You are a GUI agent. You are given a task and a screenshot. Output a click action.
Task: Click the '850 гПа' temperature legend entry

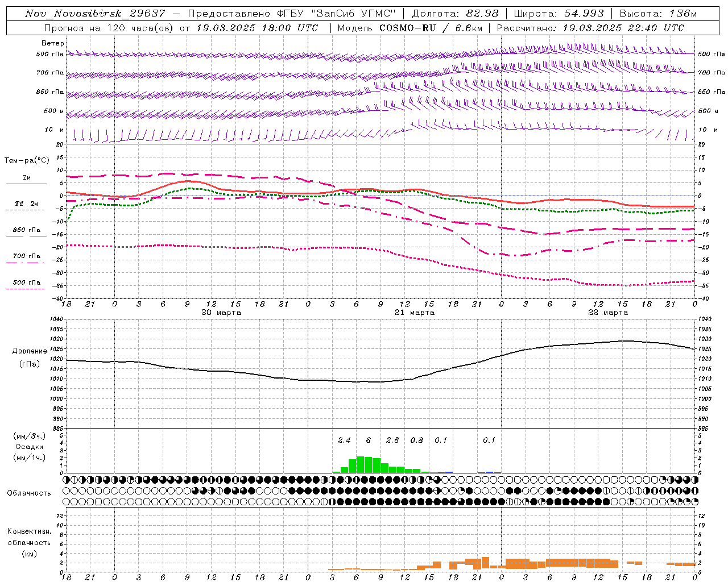[x=26, y=230]
